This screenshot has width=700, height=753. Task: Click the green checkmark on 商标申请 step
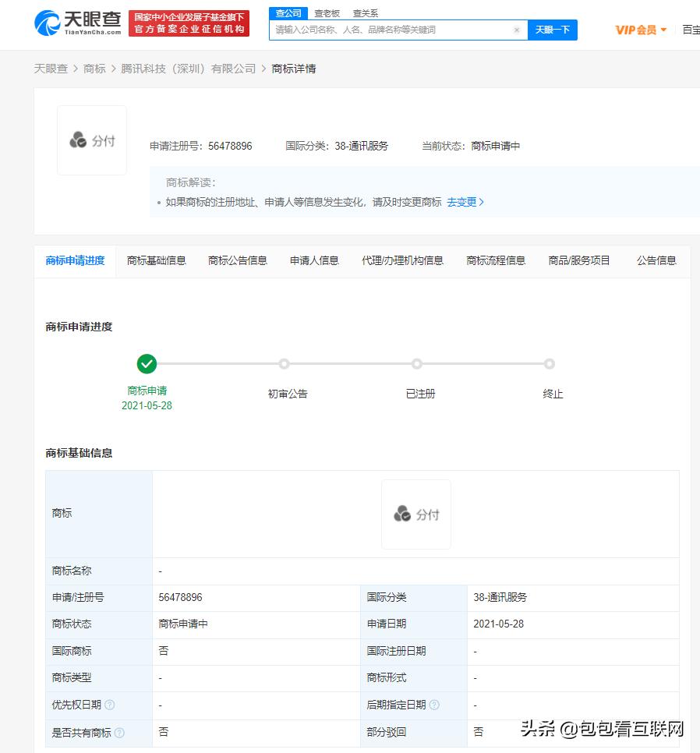pos(147,363)
